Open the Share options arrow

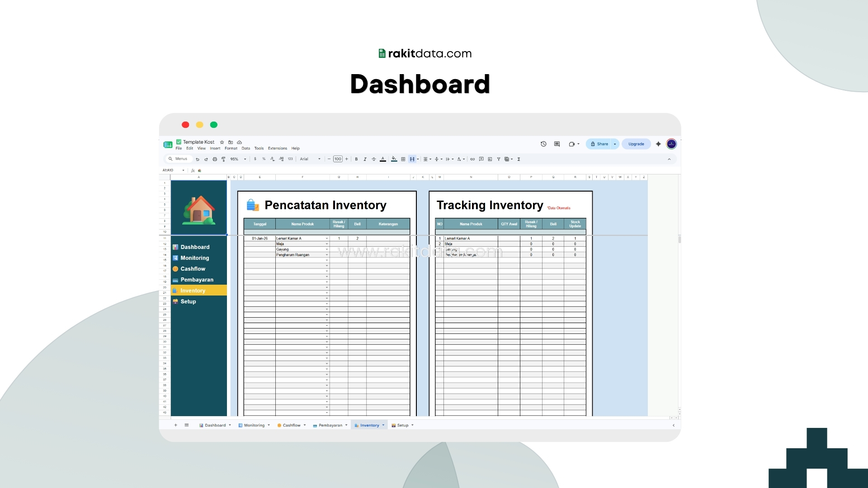click(x=615, y=144)
